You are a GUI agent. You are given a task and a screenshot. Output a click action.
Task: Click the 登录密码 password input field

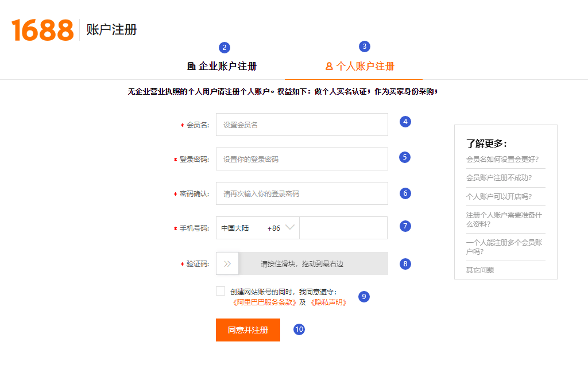pos(301,159)
